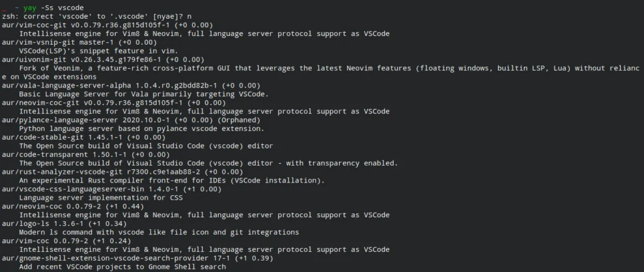The image size is (644, 272).
Task: Click the tilde directory symbol in prompt
Action: click(17, 8)
